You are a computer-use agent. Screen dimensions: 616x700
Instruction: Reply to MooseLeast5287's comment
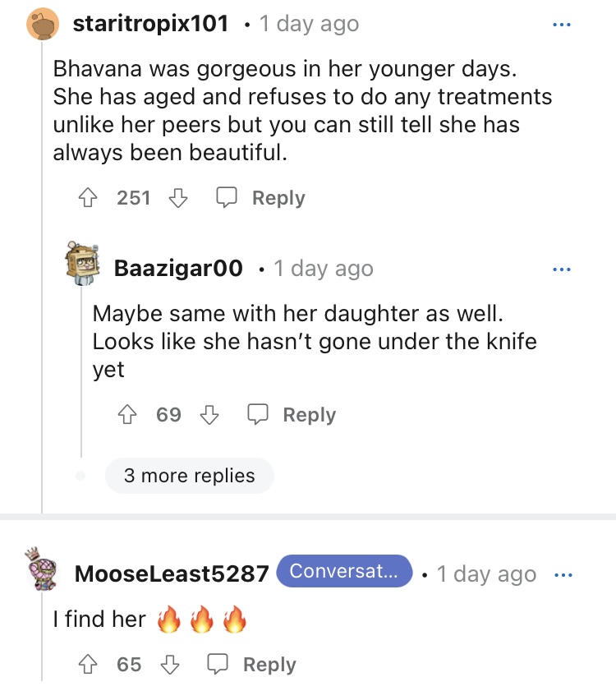(x=251, y=665)
